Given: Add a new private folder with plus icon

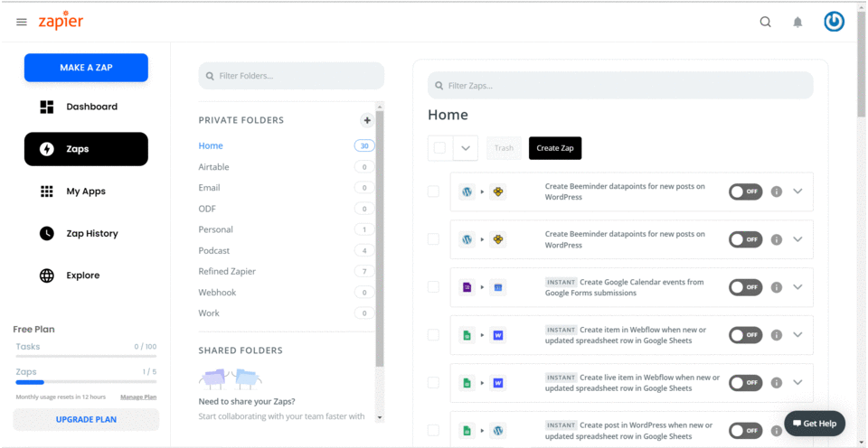Looking at the screenshot, I should (366, 120).
